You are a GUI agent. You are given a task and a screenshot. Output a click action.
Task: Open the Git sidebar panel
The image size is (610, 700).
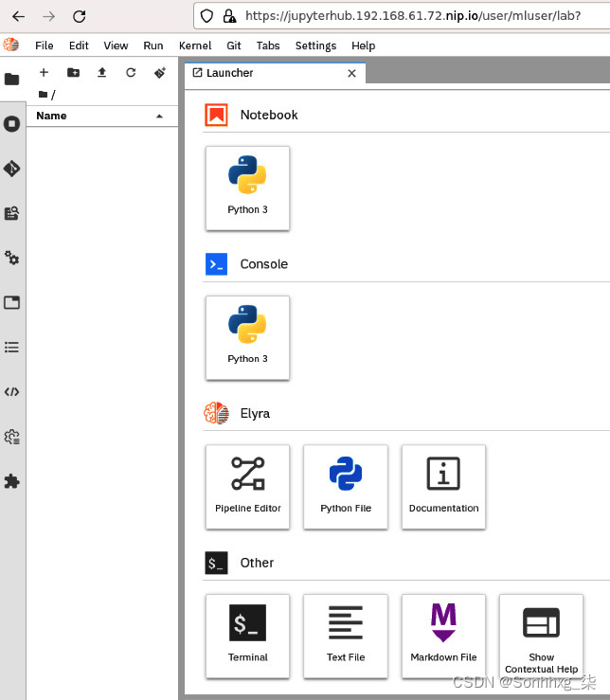pos(12,169)
